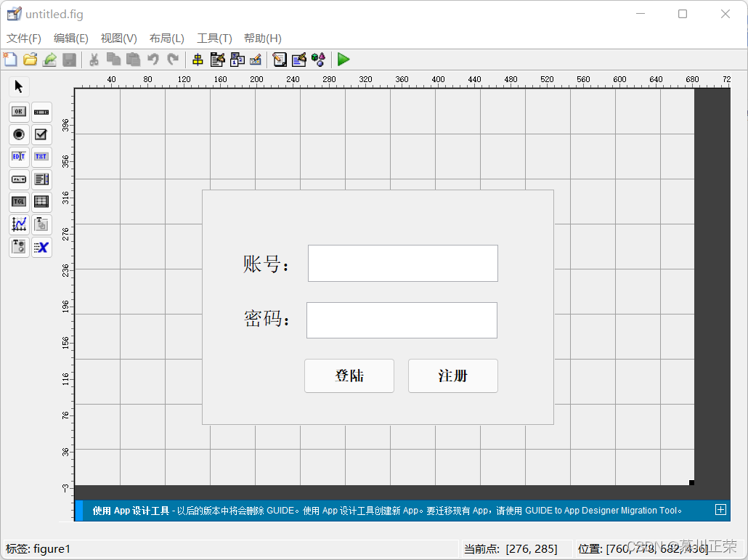748x560 pixels.
Task: Open the 编辑(E) menu
Action: click(71, 38)
